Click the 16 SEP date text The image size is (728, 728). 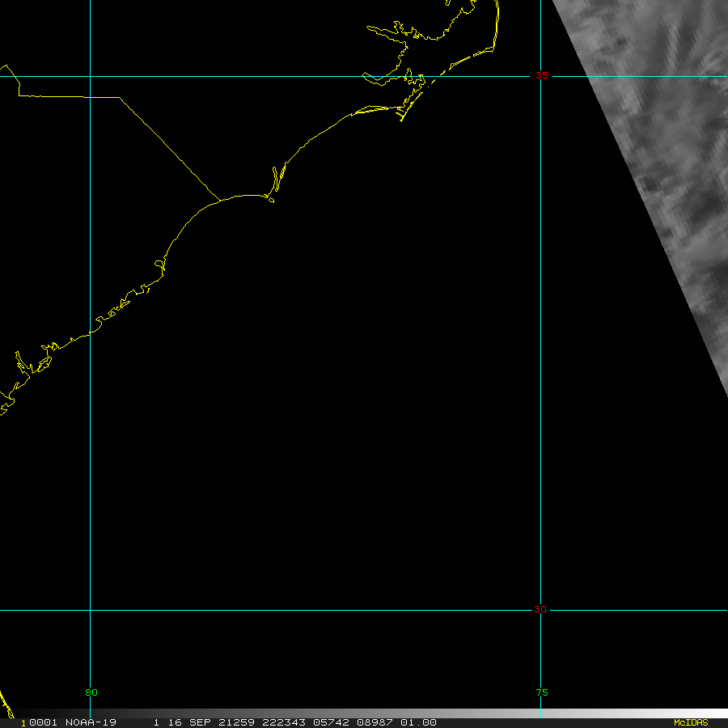click(186, 722)
